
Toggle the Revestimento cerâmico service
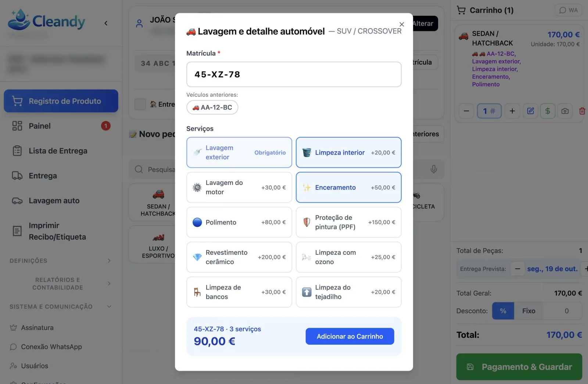pos(239,257)
